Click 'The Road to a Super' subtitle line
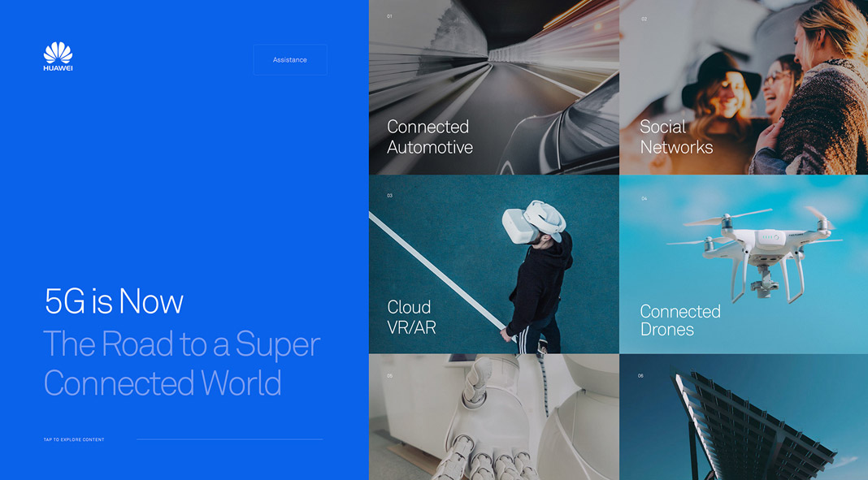Viewport: 868px width, 480px height. (x=181, y=344)
